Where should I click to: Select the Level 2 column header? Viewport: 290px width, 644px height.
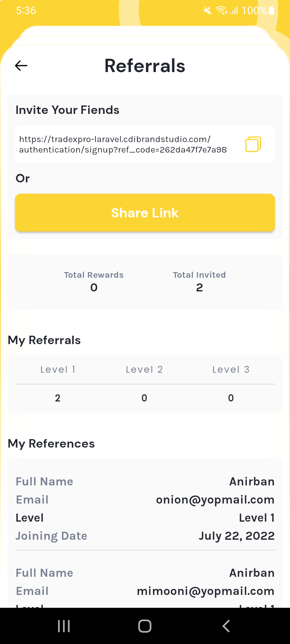(x=144, y=369)
